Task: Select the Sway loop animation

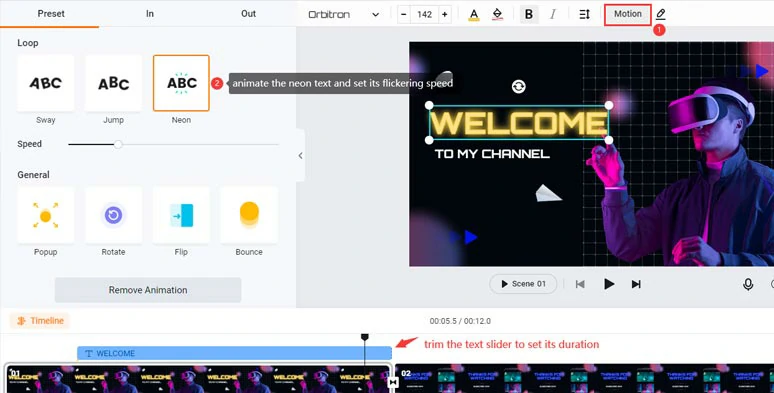Action: (45, 83)
